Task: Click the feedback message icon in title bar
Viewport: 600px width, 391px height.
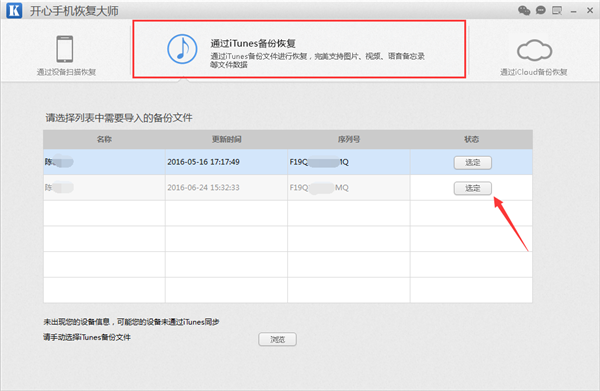Action: click(557, 10)
